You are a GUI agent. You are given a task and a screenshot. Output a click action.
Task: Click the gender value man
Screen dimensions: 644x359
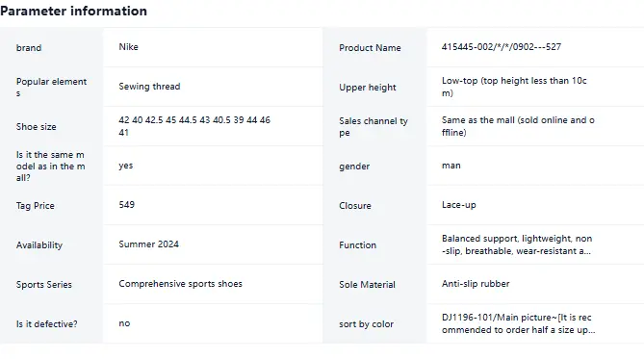tap(451, 166)
